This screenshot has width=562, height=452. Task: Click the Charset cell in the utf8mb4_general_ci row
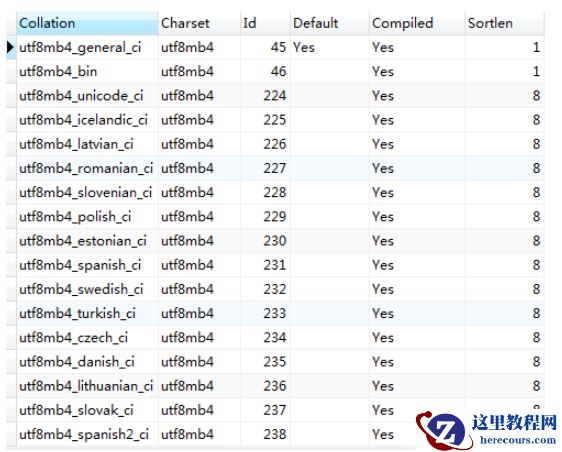tap(199, 47)
